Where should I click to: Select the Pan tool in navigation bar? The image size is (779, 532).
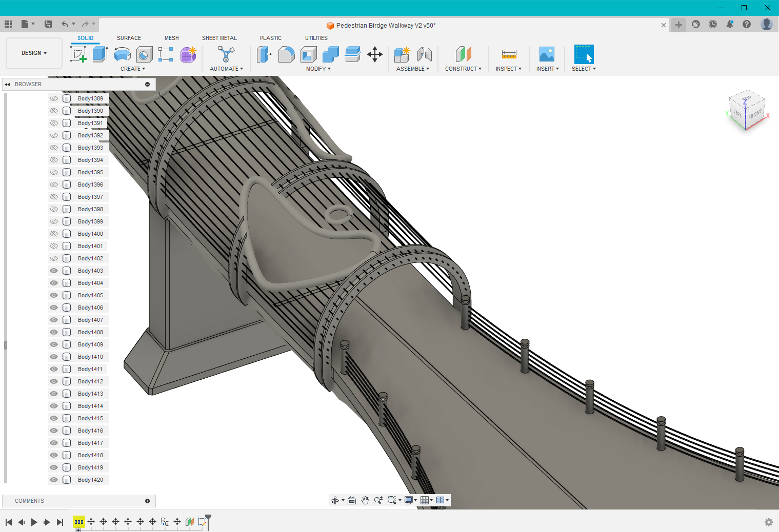pyautogui.click(x=365, y=500)
